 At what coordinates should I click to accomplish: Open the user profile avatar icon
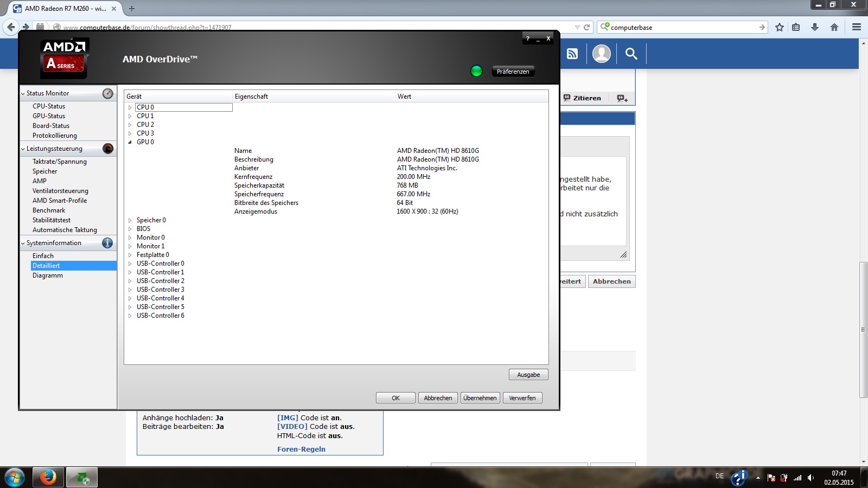pos(602,54)
